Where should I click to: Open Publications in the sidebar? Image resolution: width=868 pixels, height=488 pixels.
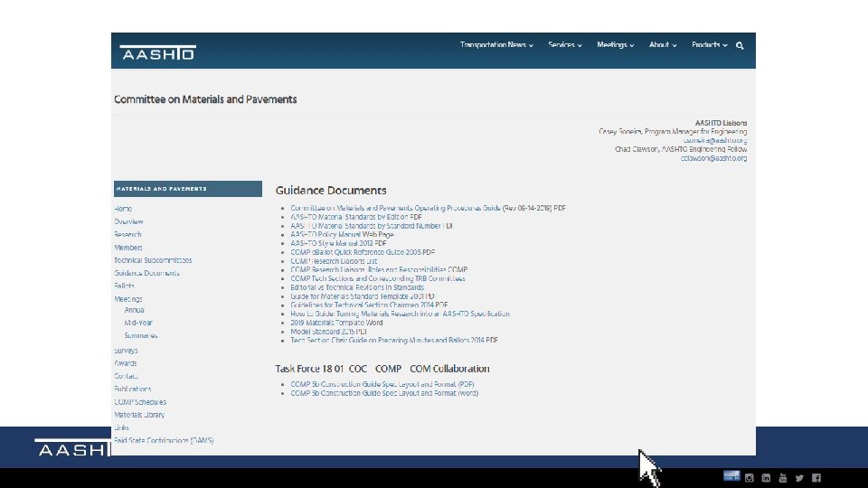point(132,389)
